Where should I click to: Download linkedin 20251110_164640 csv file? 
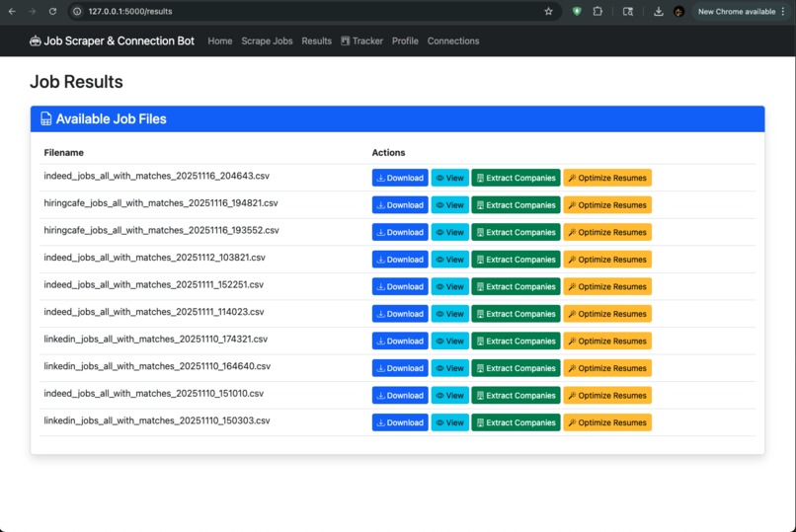point(400,368)
